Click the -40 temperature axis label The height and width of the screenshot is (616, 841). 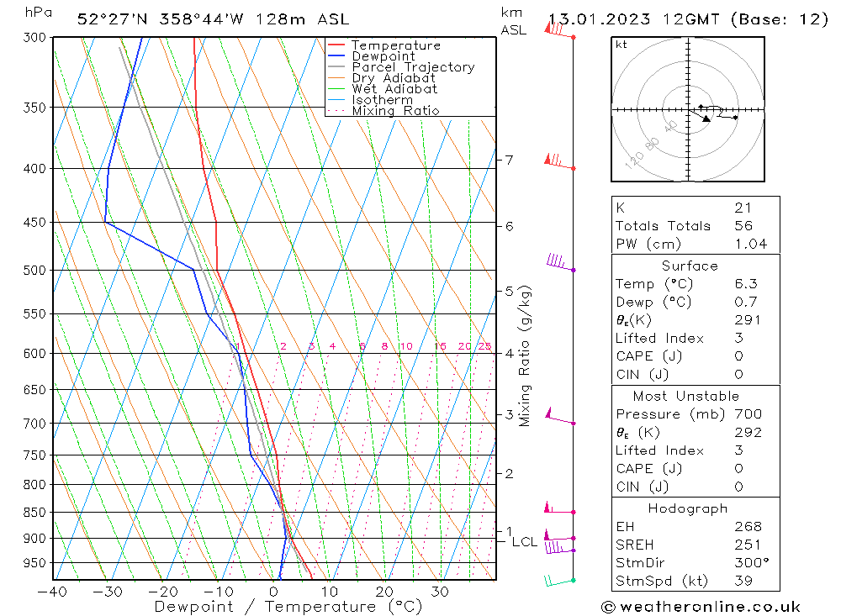(x=52, y=592)
